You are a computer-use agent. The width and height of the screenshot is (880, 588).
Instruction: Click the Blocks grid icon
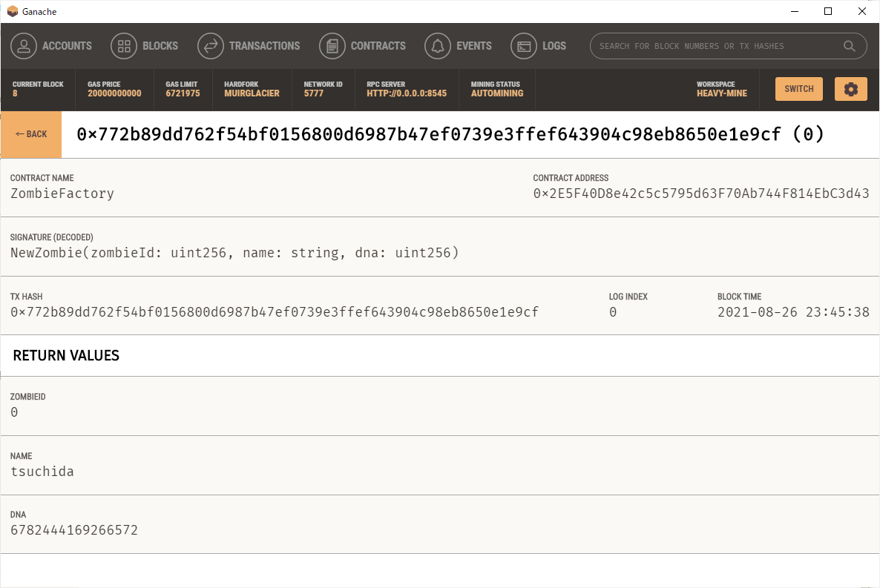coord(124,46)
